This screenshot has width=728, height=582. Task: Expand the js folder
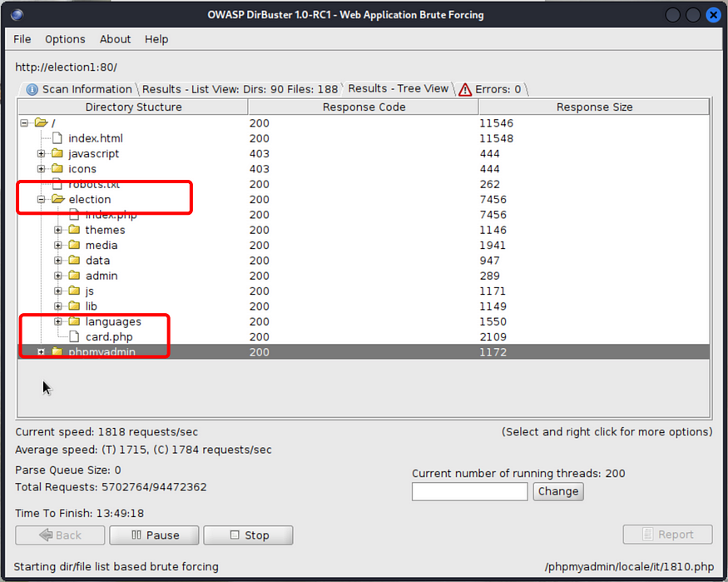58,291
